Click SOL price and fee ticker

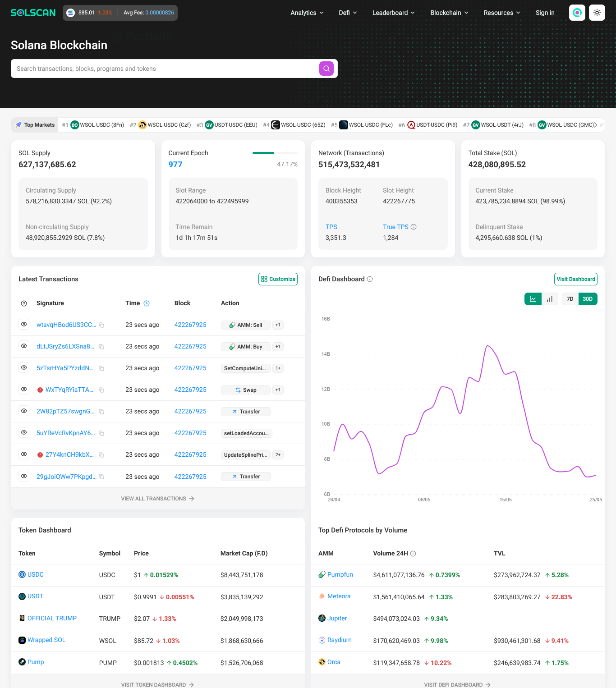coord(120,13)
